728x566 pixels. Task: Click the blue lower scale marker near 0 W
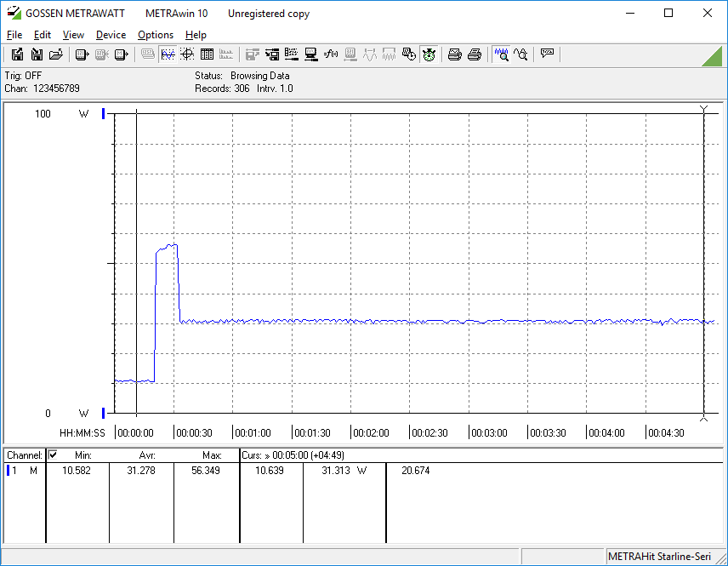[x=104, y=413]
